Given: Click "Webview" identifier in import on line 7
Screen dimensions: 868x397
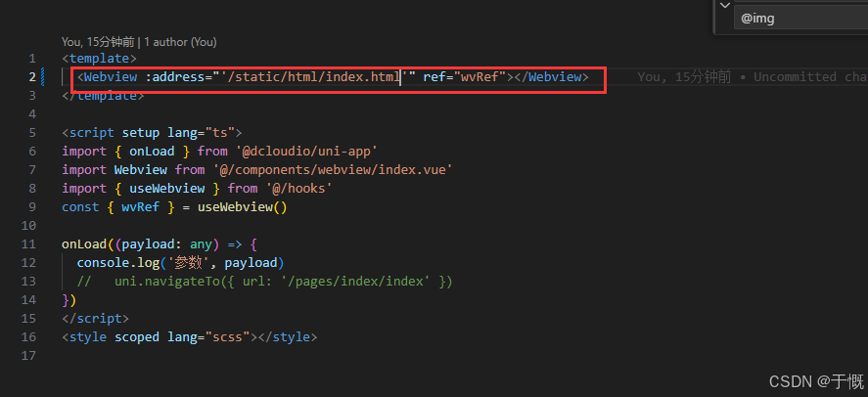Looking at the screenshot, I should pyautogui.click(x=141, y=170).
